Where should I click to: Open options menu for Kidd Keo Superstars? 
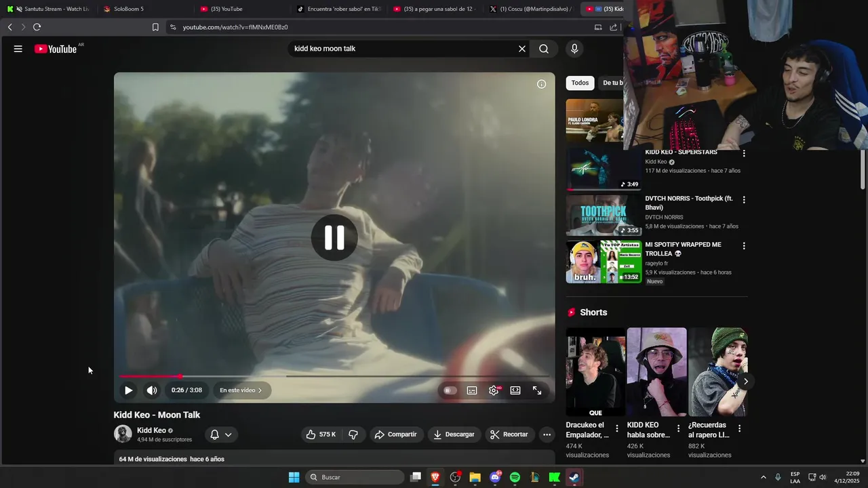[x=744, y=153]
